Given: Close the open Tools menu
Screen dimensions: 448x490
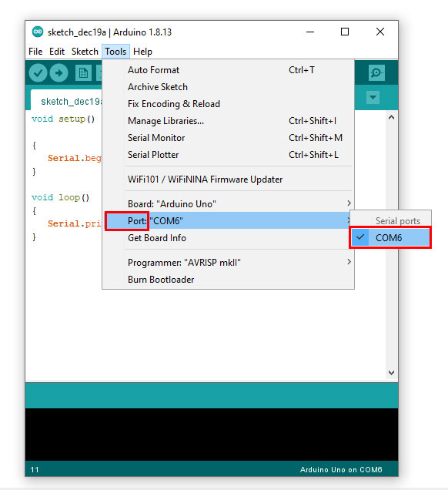Looking at the screenshot, I should click(x=115, y=52).
